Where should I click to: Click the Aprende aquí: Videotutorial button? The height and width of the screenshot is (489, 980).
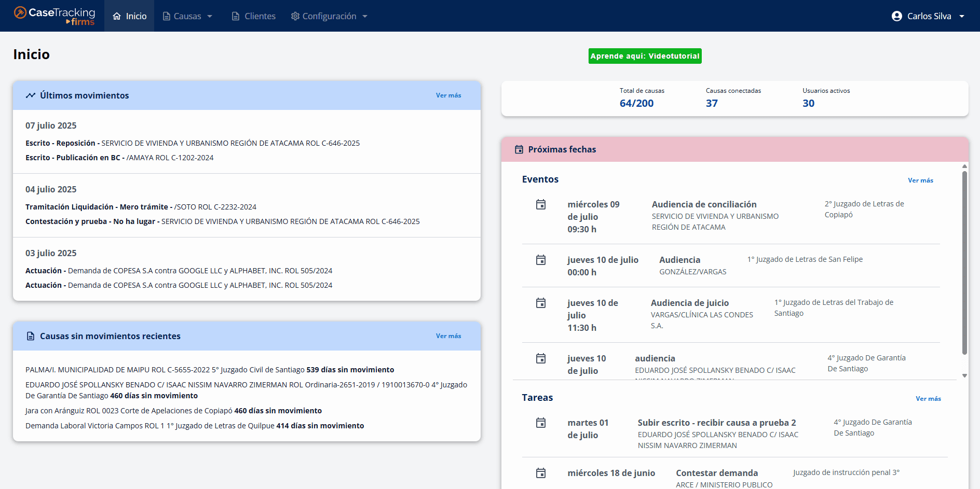(645, 56)
